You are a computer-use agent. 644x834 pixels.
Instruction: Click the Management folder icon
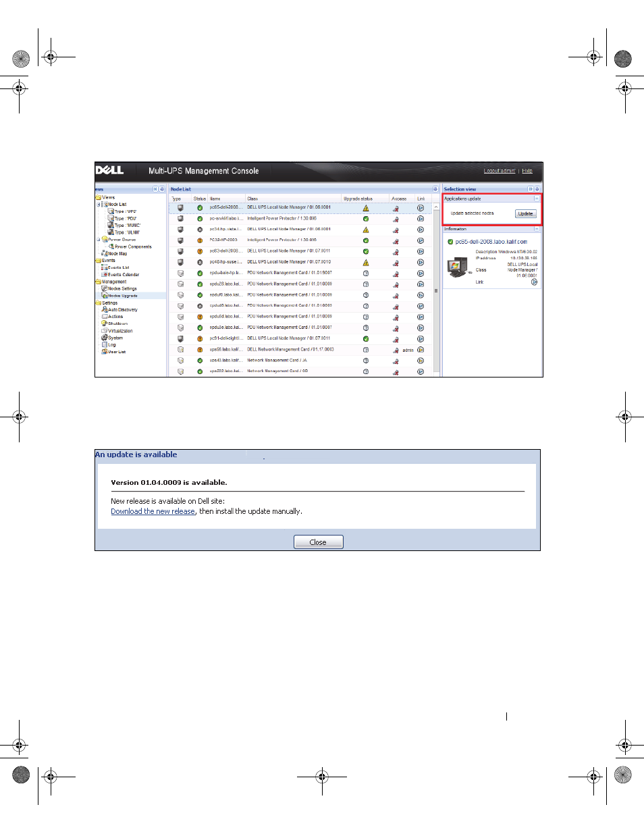(99, 282)
